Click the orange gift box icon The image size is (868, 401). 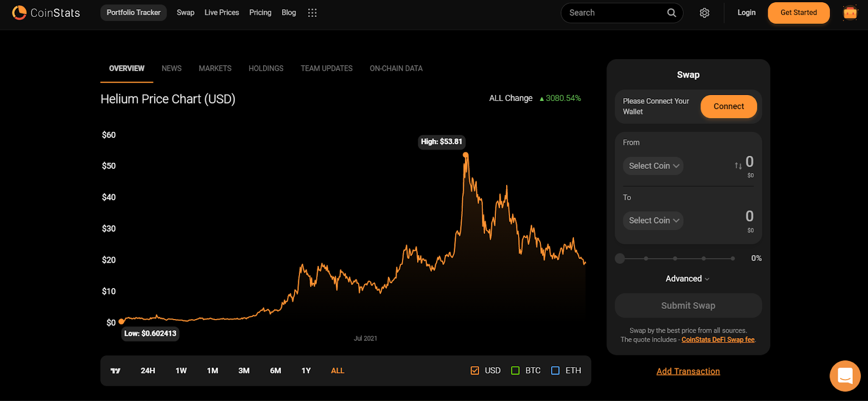coord(850,12)
